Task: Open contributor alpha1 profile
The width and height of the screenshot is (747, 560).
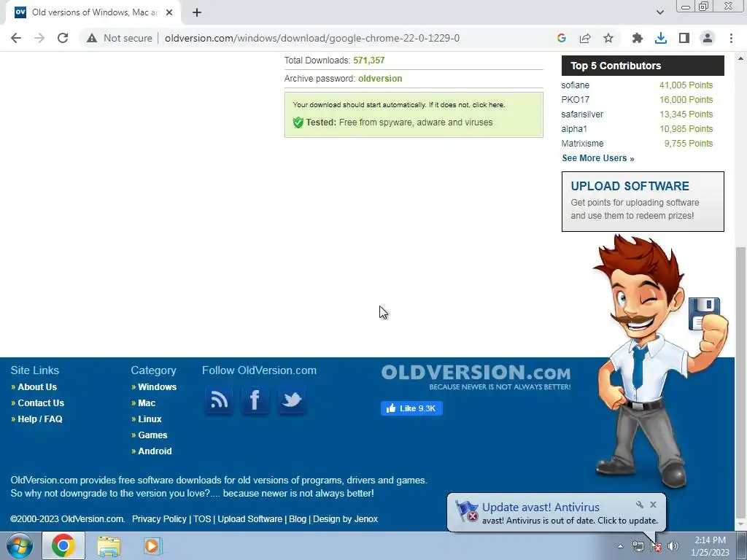Action: point(574,129)
